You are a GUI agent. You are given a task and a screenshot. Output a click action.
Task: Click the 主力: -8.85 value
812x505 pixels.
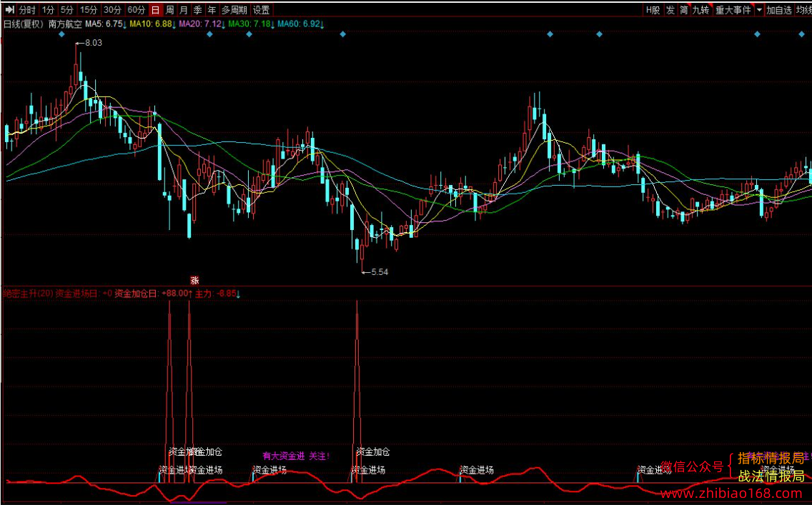[x=218, y=294]
